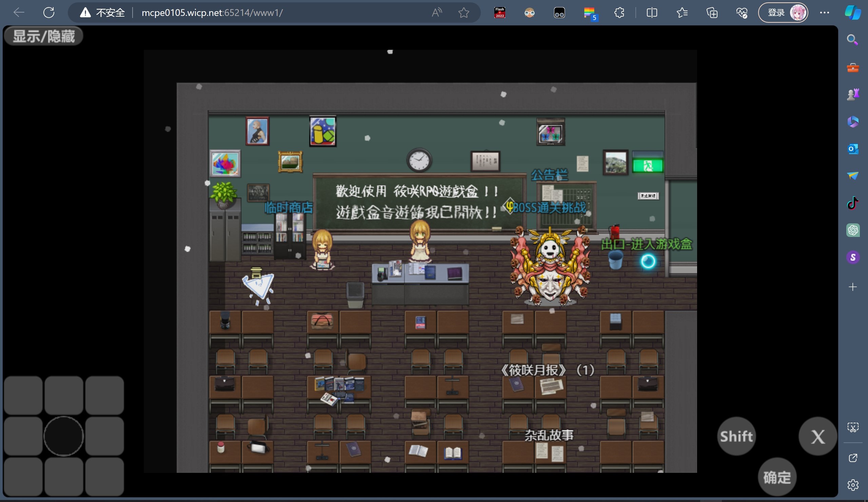
Task: Open Browser essentials heart icon
Action: pyautogui.click(x=742, y=13)
